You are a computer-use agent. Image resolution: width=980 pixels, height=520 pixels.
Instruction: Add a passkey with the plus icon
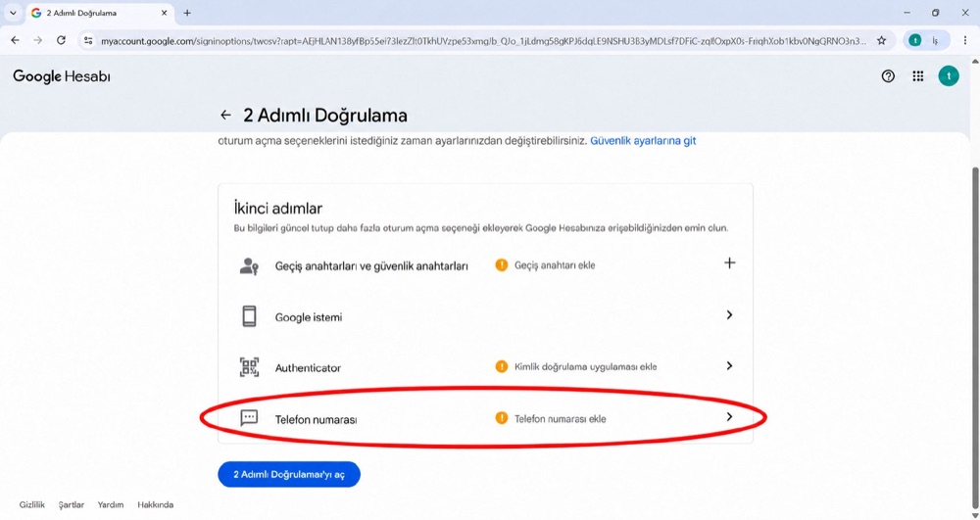(729, 262)
